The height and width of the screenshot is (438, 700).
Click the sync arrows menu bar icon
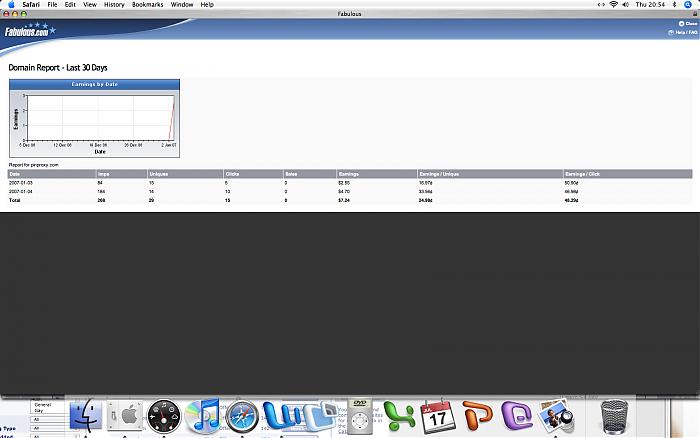pyautogui.click(x=601, y=4)
